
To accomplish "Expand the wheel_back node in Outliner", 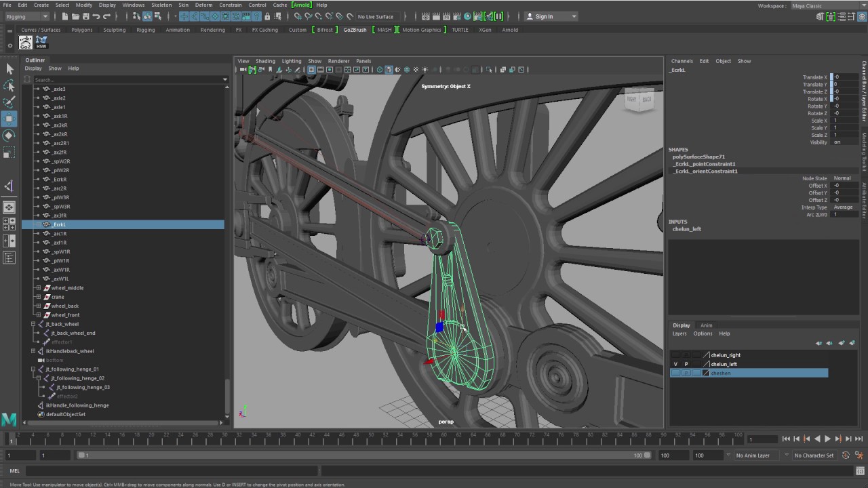I will pos(39,306).
